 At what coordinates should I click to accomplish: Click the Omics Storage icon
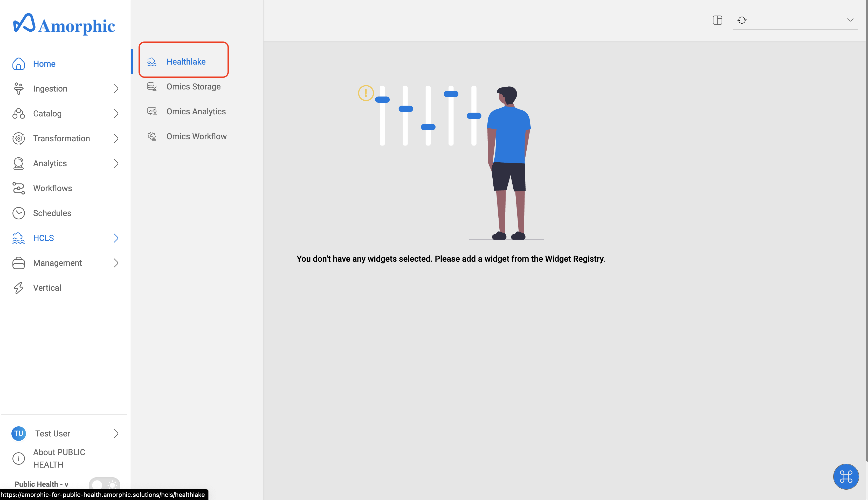(x=152, y=87)
